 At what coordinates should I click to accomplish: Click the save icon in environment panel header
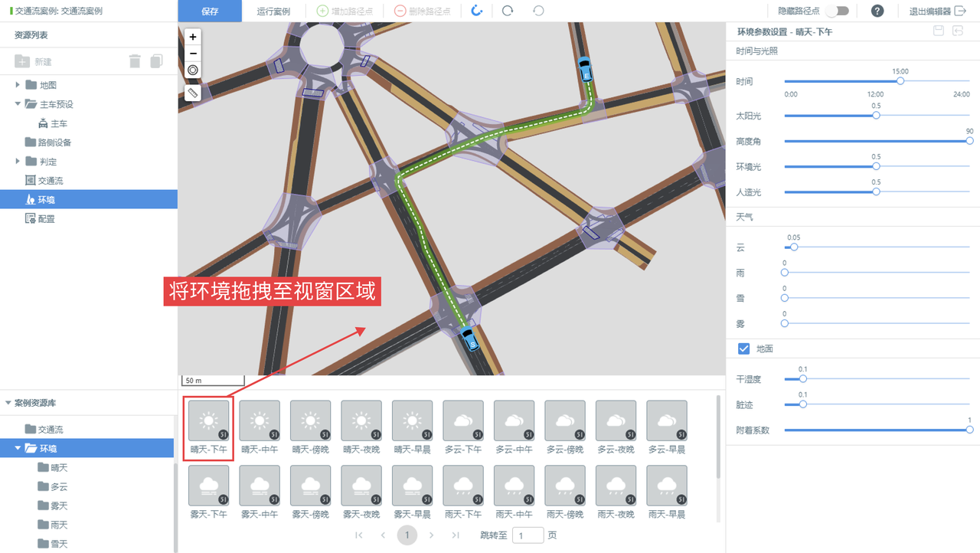(939, 31)
